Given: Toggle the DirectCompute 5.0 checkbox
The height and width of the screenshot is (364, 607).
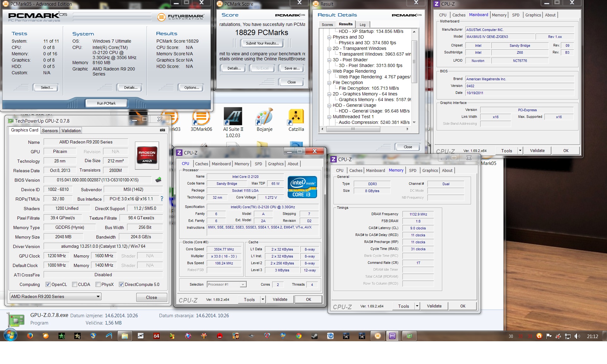Looking at the screenshot, I should pos(121,284).
